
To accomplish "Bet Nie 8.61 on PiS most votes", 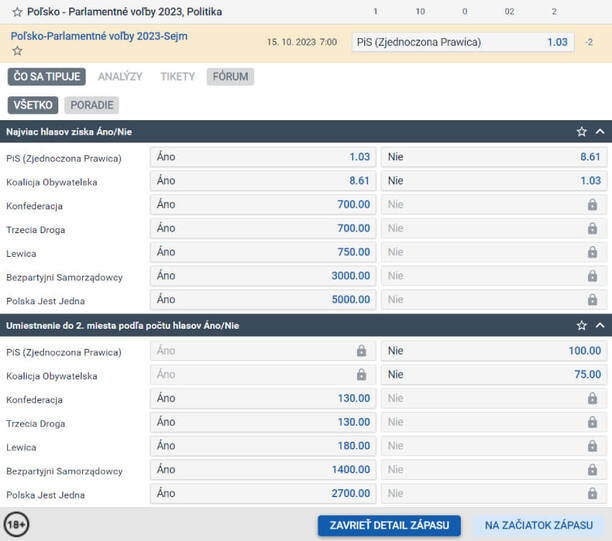I will coord(494,157).
